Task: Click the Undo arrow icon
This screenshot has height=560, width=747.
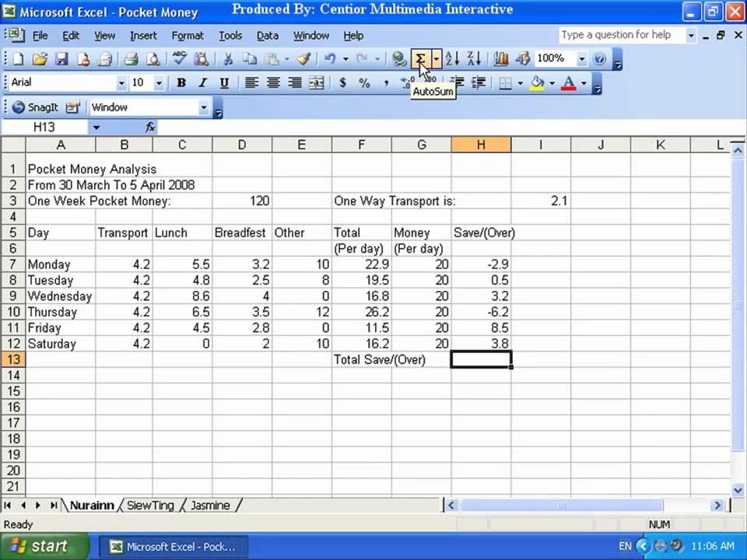Action: [330, 59]
